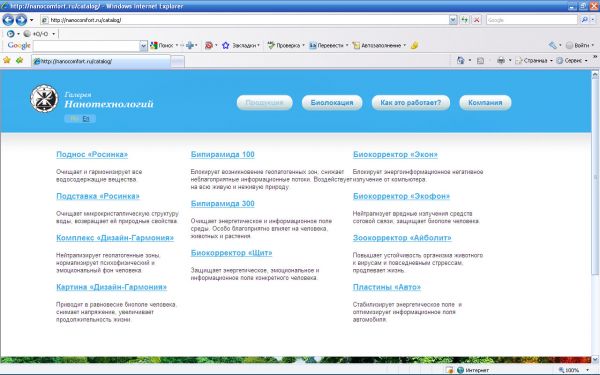Click the Home page icon
This screenshot has width=600, height=375.
(x=461, y=60)
